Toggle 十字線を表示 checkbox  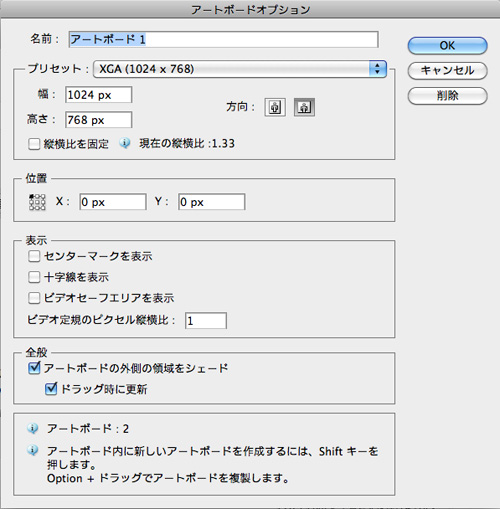point(34,277)
